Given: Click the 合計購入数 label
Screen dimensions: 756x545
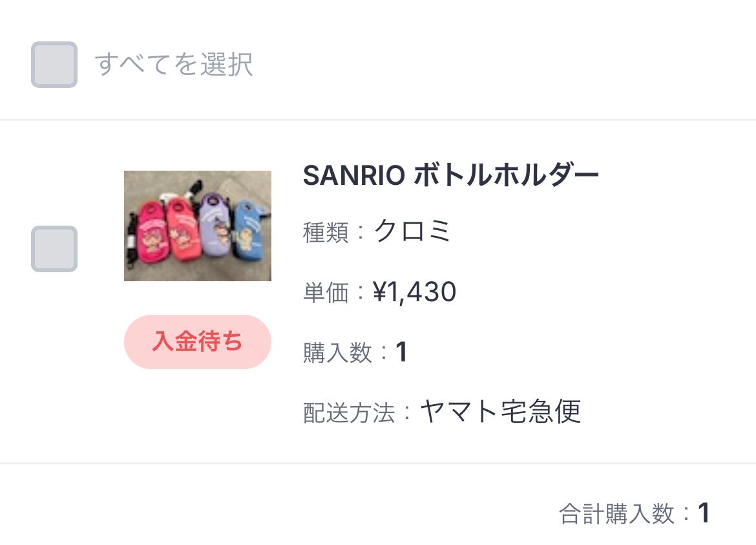Looking at the screenshot, I should [x=616, y=515].
